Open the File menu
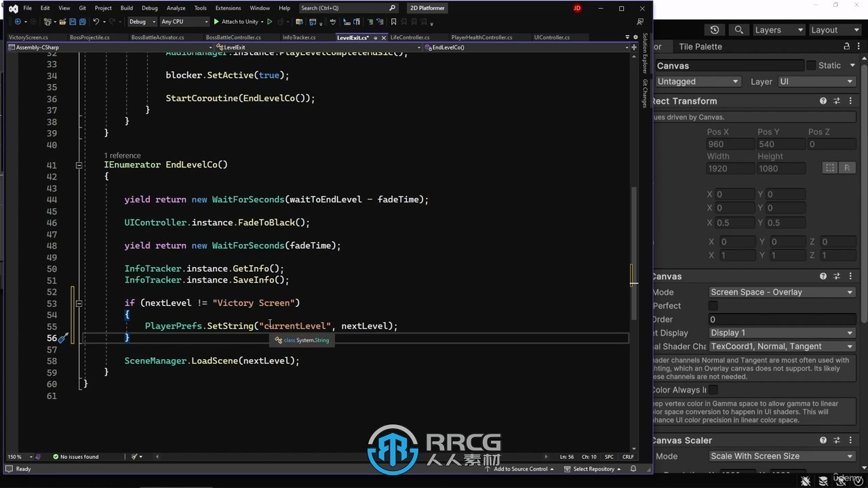 tap(27, 8)
